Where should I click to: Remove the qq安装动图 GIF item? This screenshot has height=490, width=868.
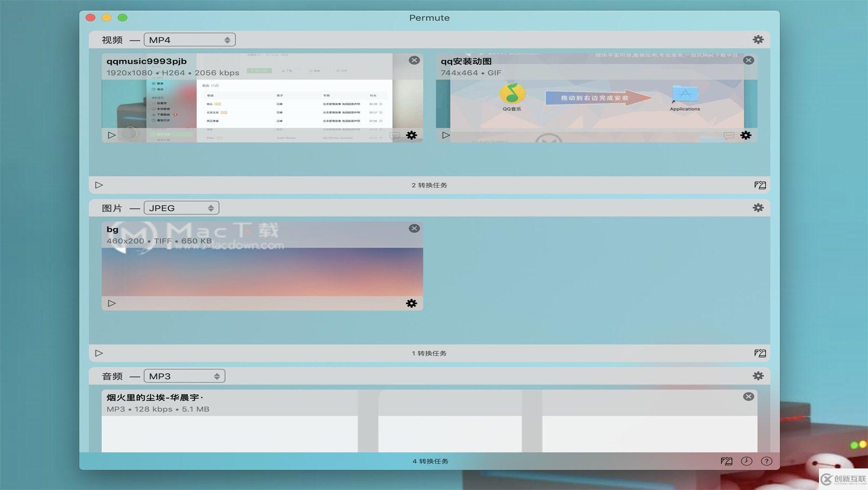pyautogui.click(x=748, y=60)
